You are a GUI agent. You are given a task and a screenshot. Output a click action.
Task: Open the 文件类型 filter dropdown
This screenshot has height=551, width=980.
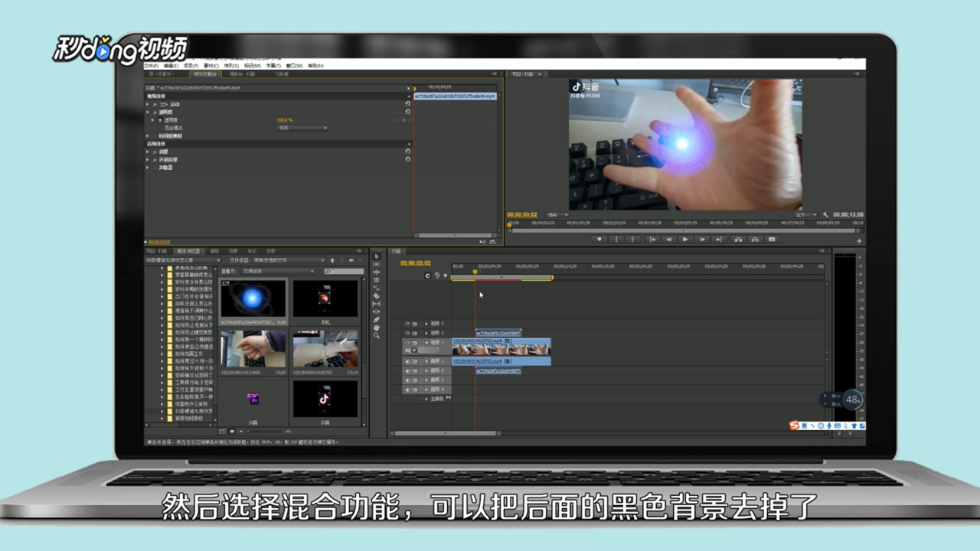point(288,260)
